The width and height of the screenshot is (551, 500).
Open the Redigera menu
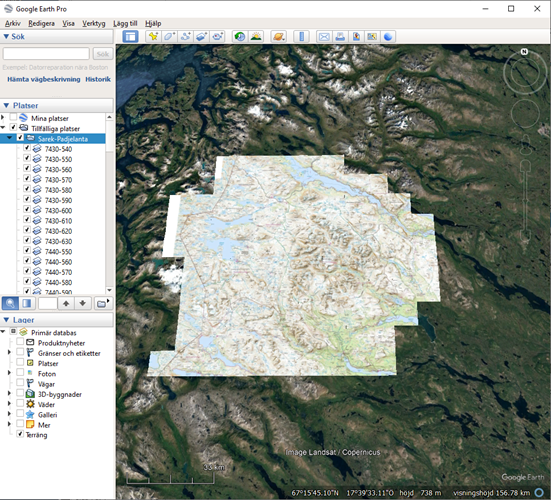pyautogui.click(x=41, y=24)
